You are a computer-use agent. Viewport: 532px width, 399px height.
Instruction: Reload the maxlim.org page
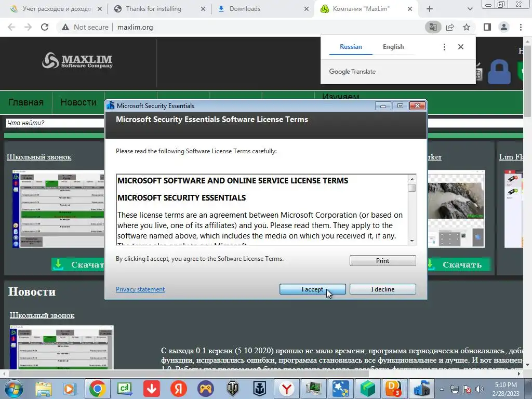[45, 27]
